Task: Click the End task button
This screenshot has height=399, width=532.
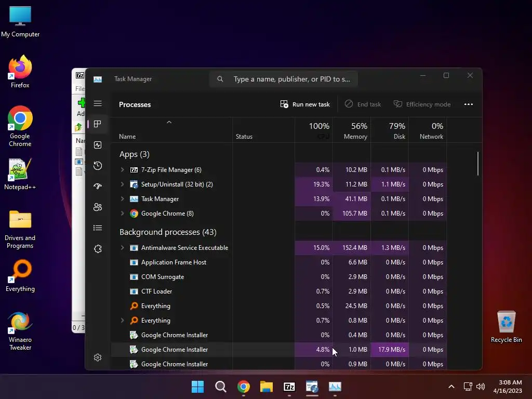Action: click(363, 104)
